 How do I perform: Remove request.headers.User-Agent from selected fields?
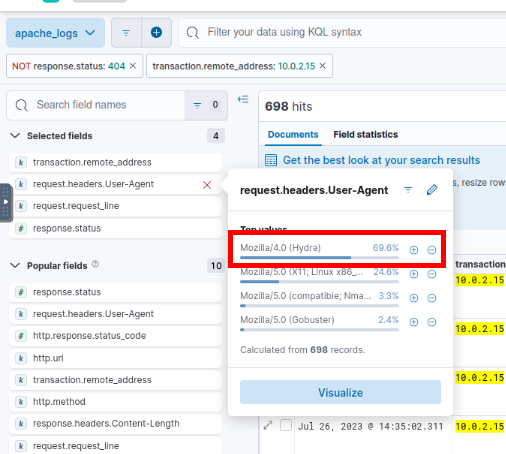207,185
